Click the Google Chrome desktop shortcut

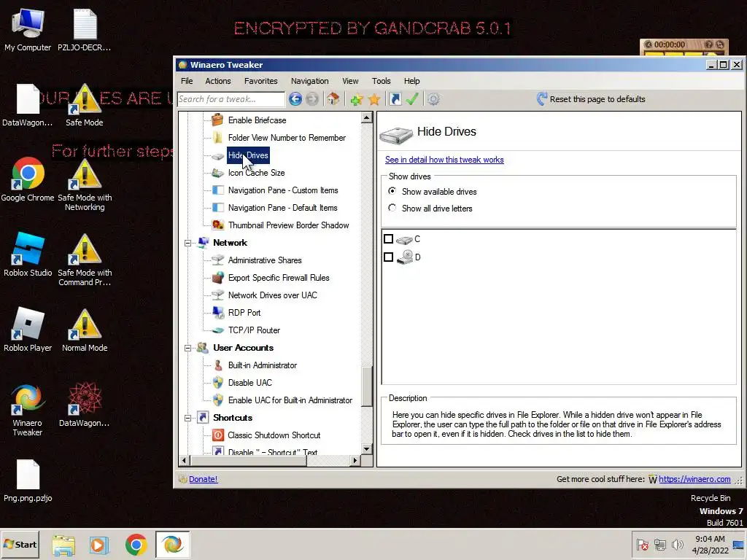(x=28, y=179)
